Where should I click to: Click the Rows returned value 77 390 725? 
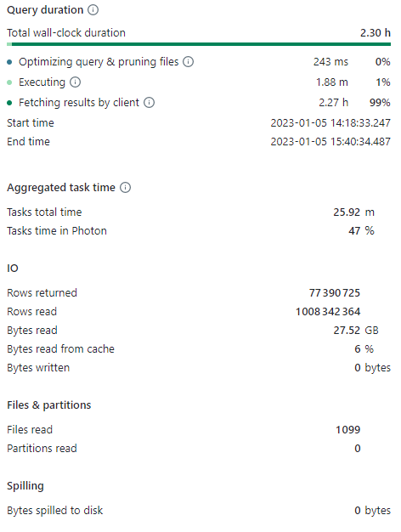point(335,293)
